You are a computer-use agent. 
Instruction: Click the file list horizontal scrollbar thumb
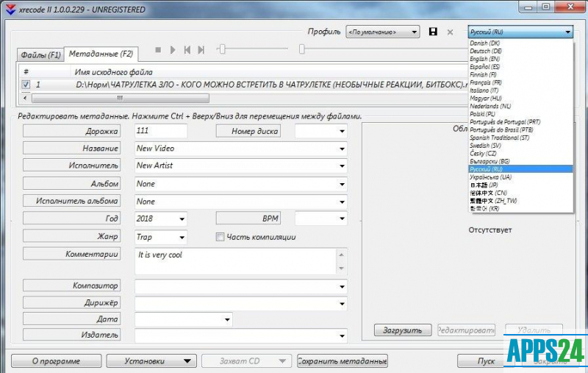click(121, 99)
